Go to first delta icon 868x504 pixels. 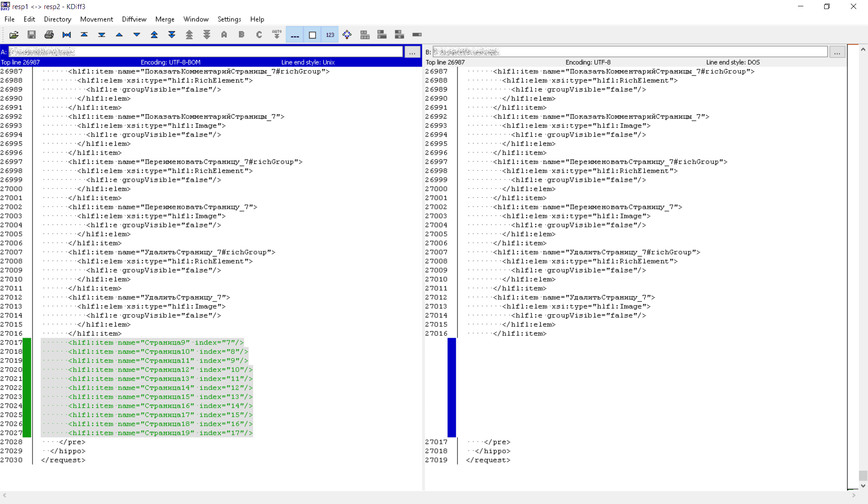[84, 35]
